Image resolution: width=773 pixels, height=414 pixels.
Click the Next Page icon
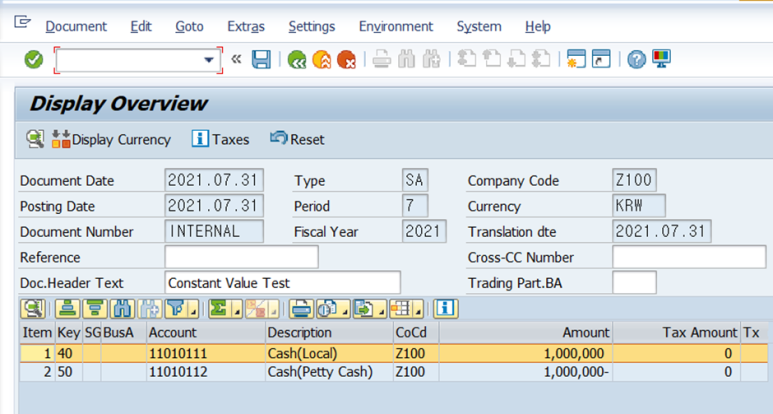click(x=516, y=59)
